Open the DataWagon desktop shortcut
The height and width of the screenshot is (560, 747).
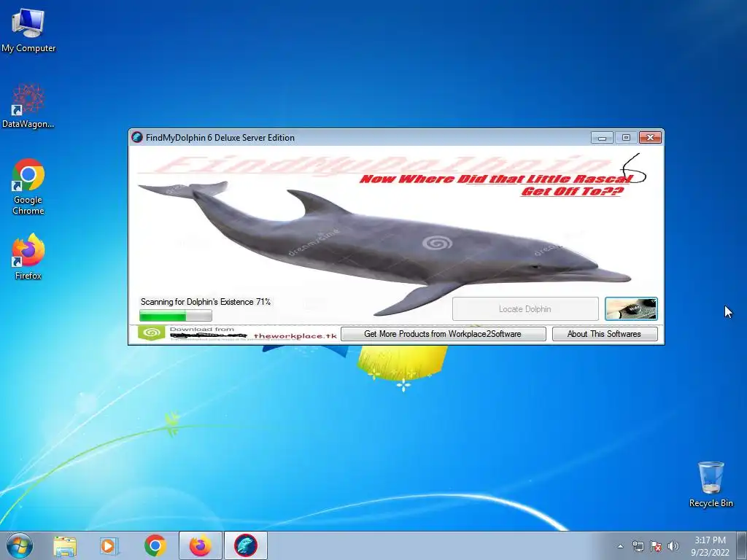(28, 106)
